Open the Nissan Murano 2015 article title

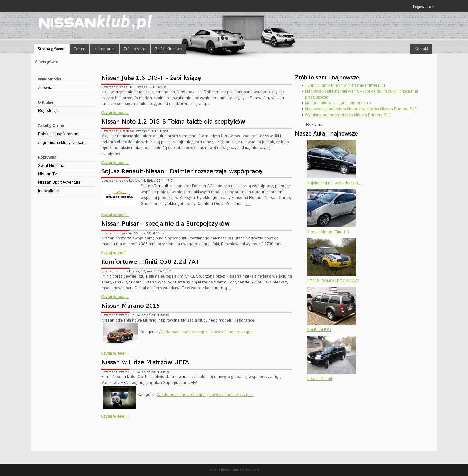[130, 306]
